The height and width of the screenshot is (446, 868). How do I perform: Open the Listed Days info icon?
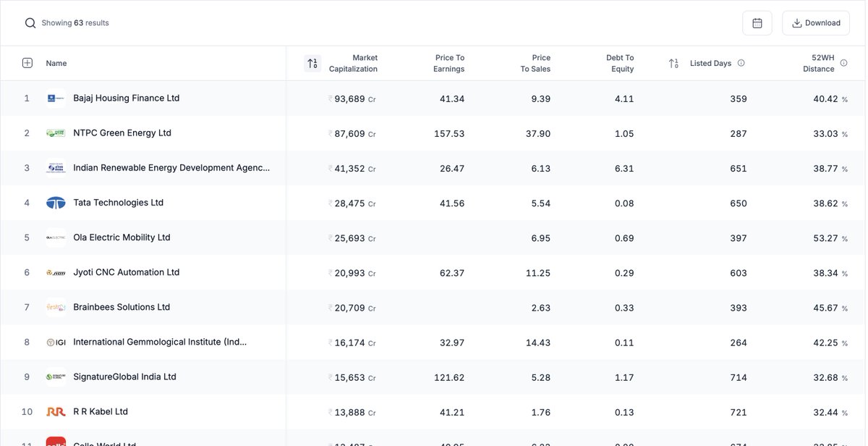[x=741, y=63]
